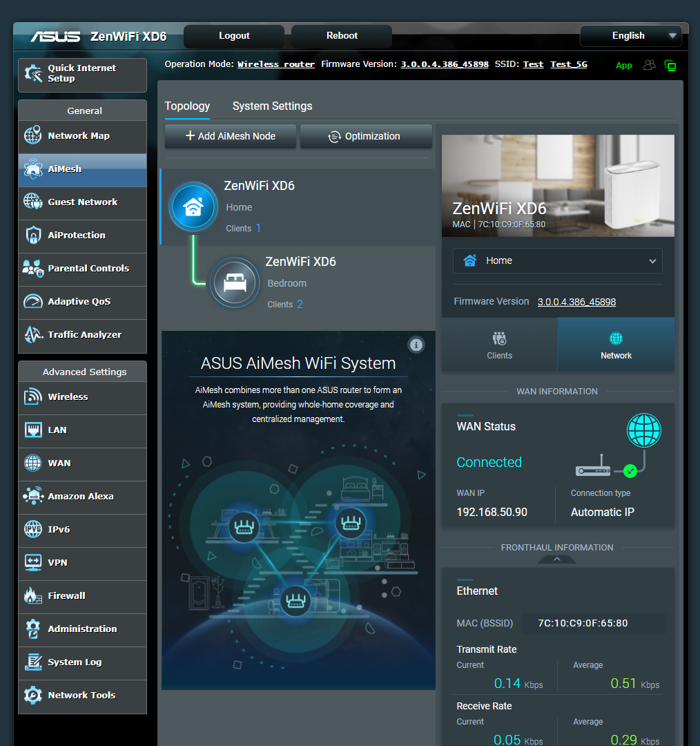Image resolution: width=700 pixels, height=746 pixels.
Task: Select the Bedroom node bed icon
Action: [235, 283]
